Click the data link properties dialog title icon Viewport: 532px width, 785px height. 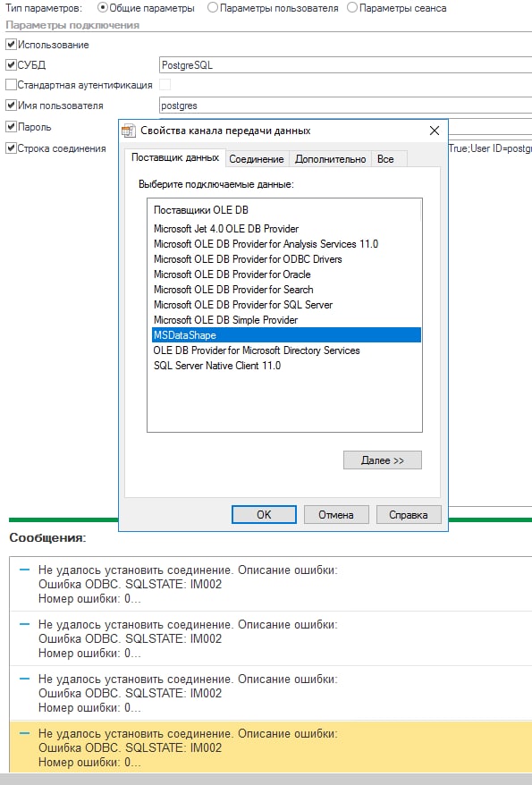(x=129, y=131)
